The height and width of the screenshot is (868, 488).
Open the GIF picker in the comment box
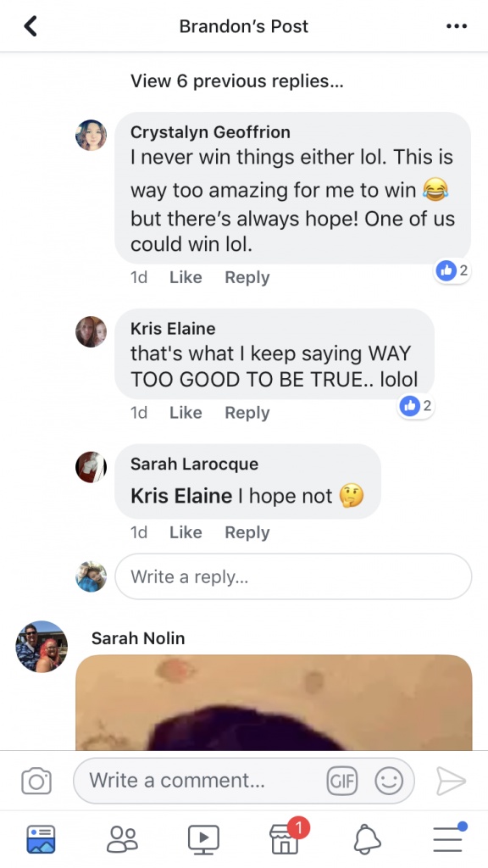click(x=342, y=781)
